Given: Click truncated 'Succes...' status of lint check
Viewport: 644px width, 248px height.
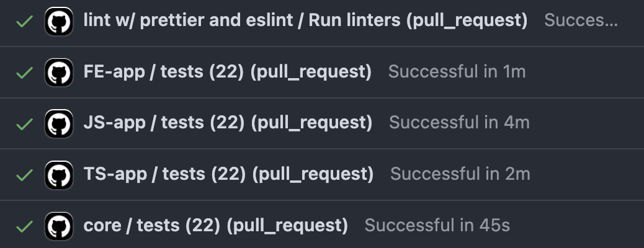Looking at the screenshot, I should 581,20.
